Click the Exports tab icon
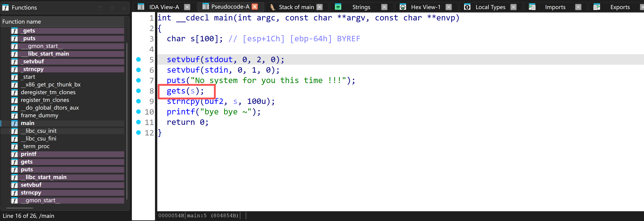The height and width of the screenshot is (221, 644). pos(597,7)
